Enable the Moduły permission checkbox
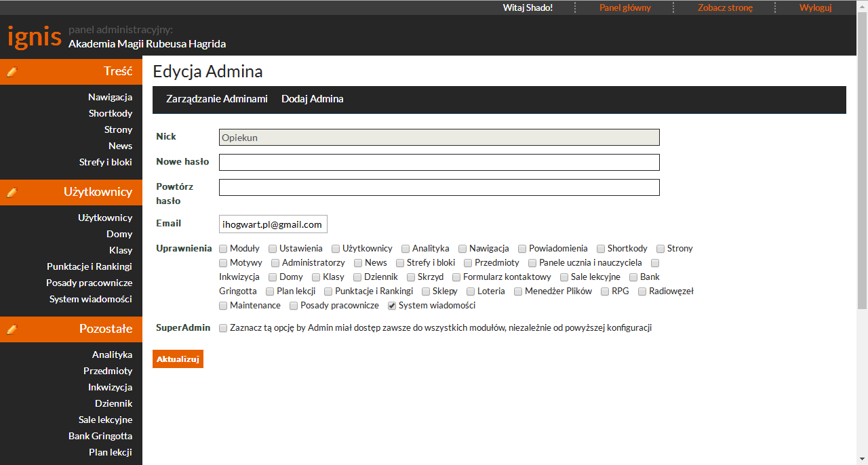Image resolution: width=868 pixels, height=465 pixels. pos(224,249)
